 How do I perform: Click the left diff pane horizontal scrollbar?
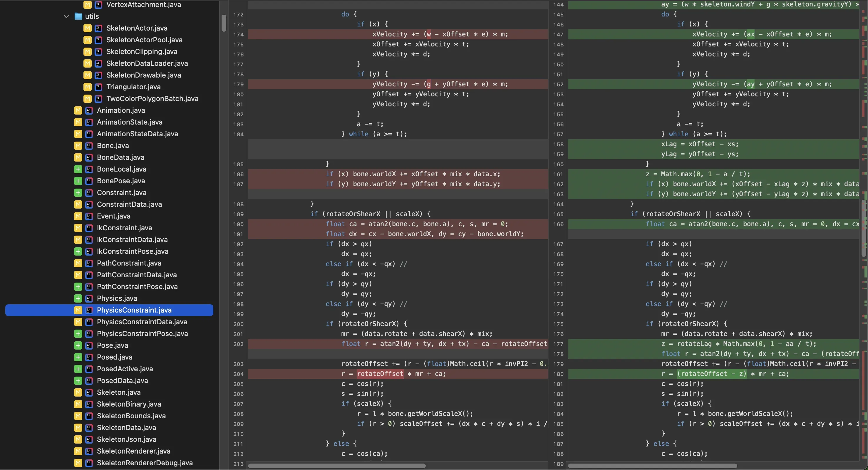pos(337,466)
